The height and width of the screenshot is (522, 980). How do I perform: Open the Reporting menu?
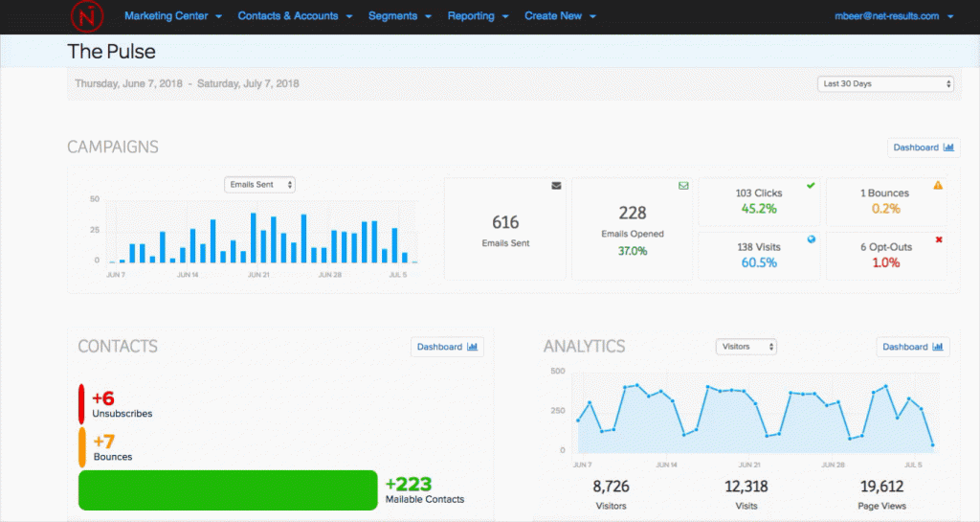479,16
